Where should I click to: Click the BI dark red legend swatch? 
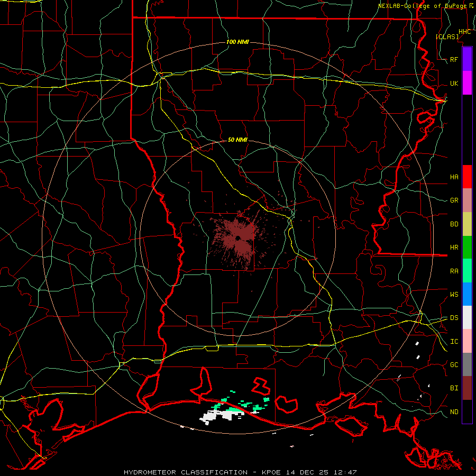(467, 388)
